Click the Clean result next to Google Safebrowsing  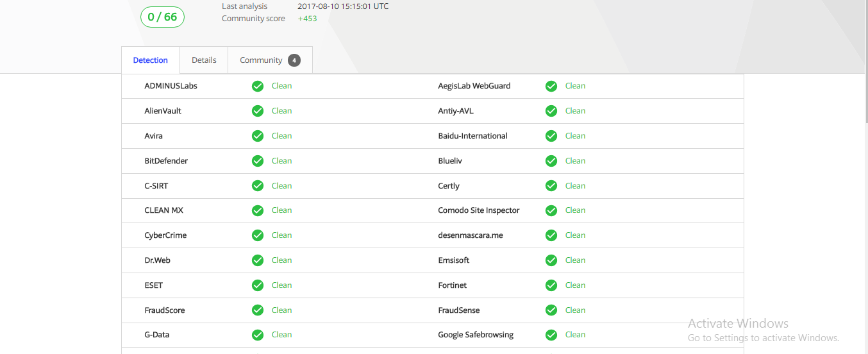click(576, 335)
